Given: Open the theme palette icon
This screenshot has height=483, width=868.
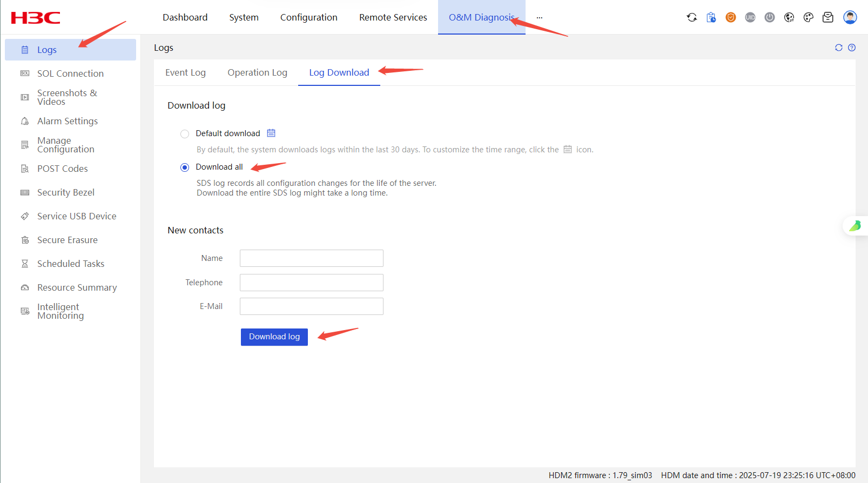Looking at the screenshot, I should coord(809,17).
